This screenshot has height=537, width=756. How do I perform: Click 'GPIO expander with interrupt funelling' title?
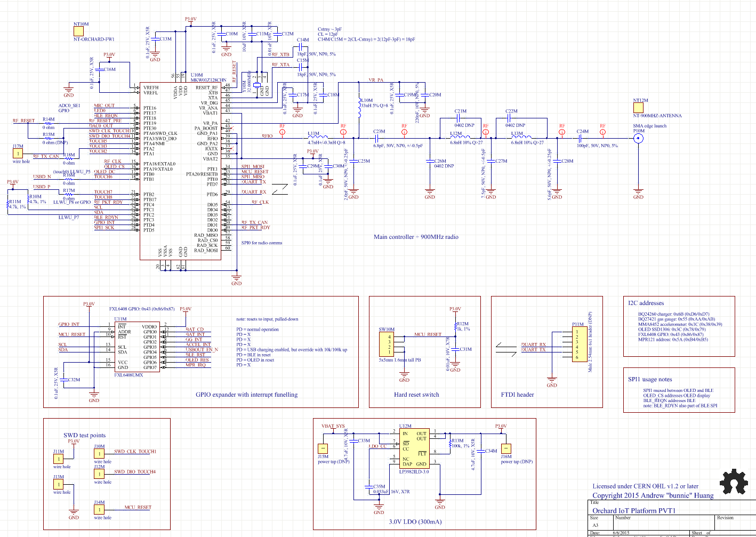point(246,395)
